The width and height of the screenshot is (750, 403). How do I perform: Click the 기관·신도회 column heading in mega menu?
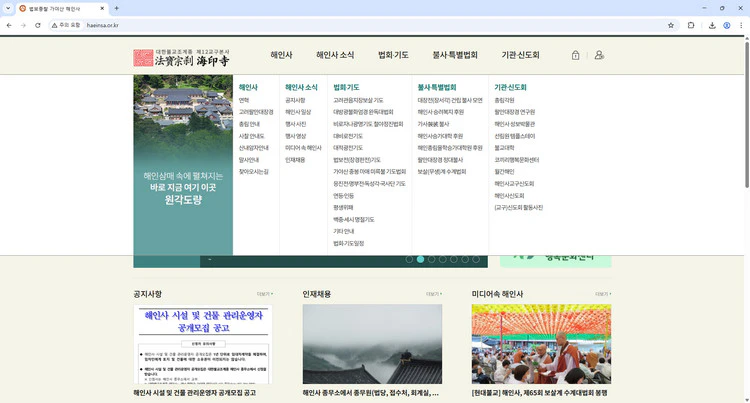(x=510, y=87)
